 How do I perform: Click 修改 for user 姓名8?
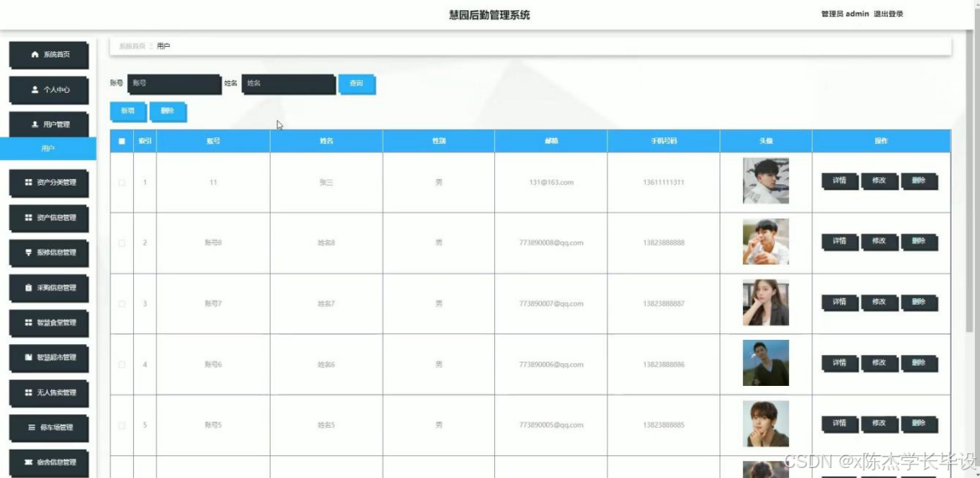(x=879, y=242)
